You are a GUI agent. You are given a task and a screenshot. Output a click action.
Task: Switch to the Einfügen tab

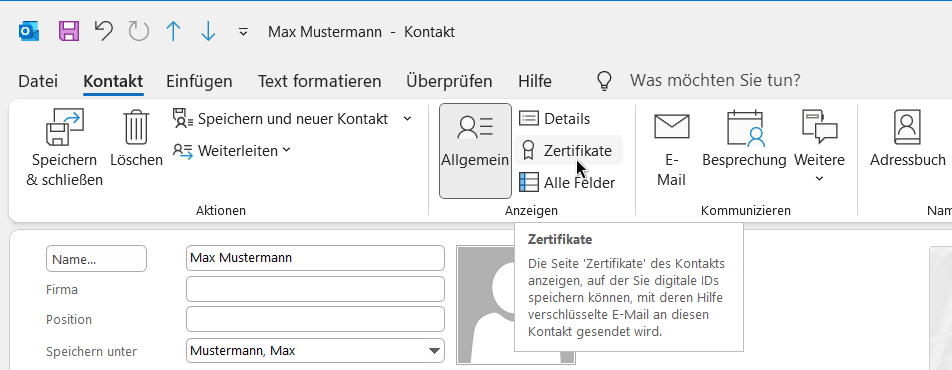point(199,81)
